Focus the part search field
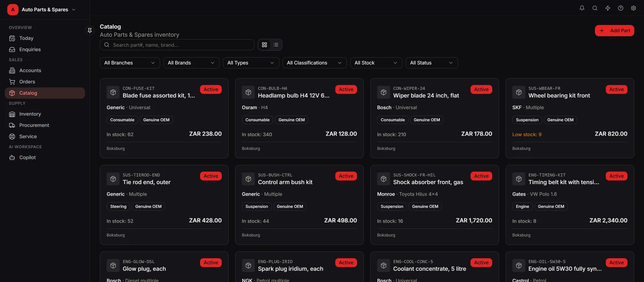The width and height of the screenshot is (644, 282). point(177,45)
